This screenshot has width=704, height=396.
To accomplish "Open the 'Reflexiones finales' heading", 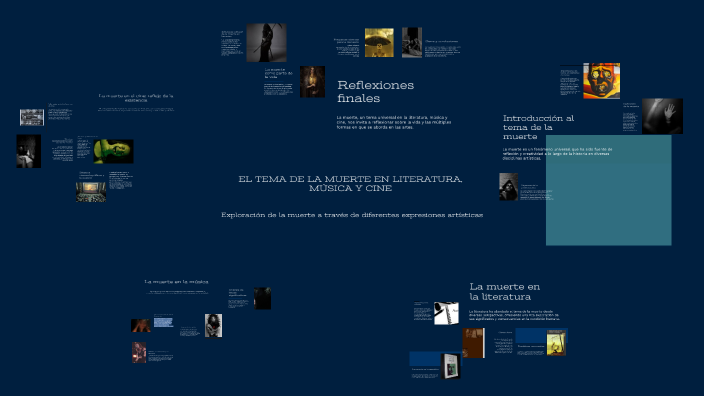I will [x=375, y=91].
